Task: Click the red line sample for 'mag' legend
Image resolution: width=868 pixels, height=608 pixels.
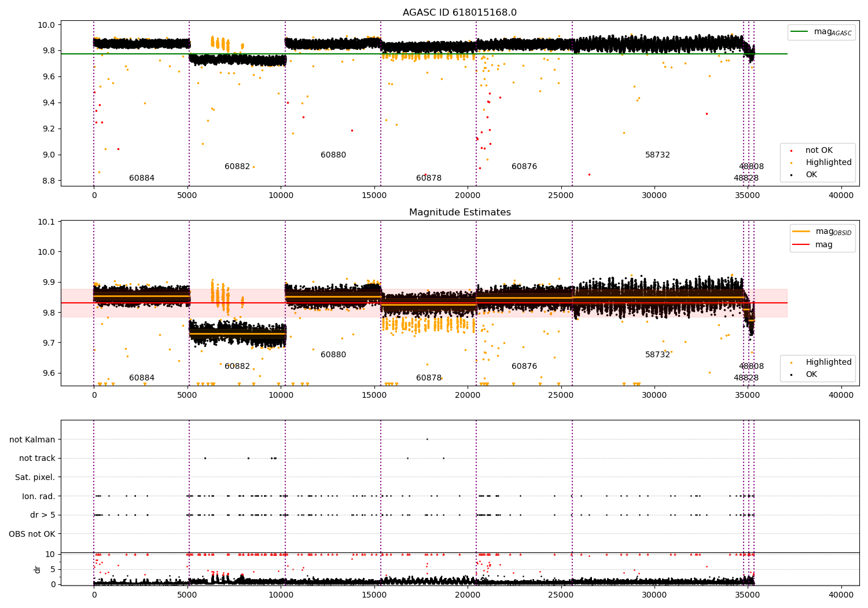Action: click(801, 245)
